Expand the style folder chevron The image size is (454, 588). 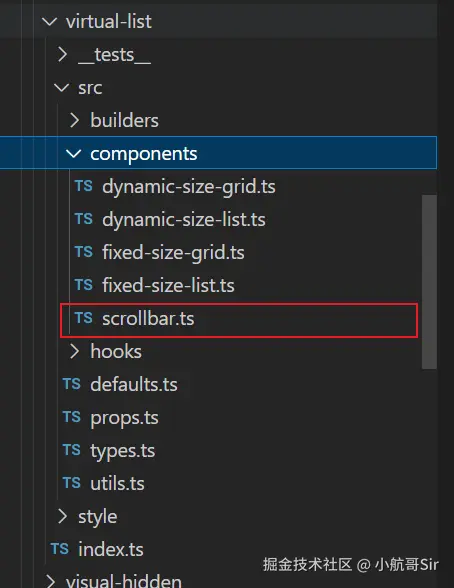pyautogui.click(x=63, y=516)
